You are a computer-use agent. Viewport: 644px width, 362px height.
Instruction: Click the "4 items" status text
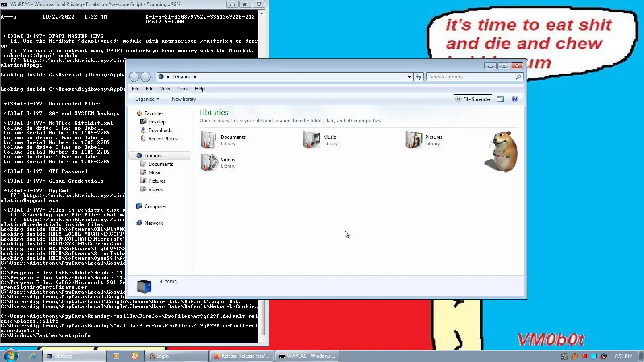[x=168, y=282]
